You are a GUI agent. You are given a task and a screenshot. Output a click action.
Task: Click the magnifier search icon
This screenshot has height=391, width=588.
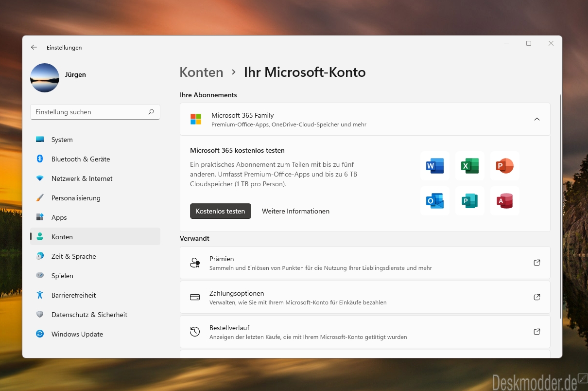(151, 112)
